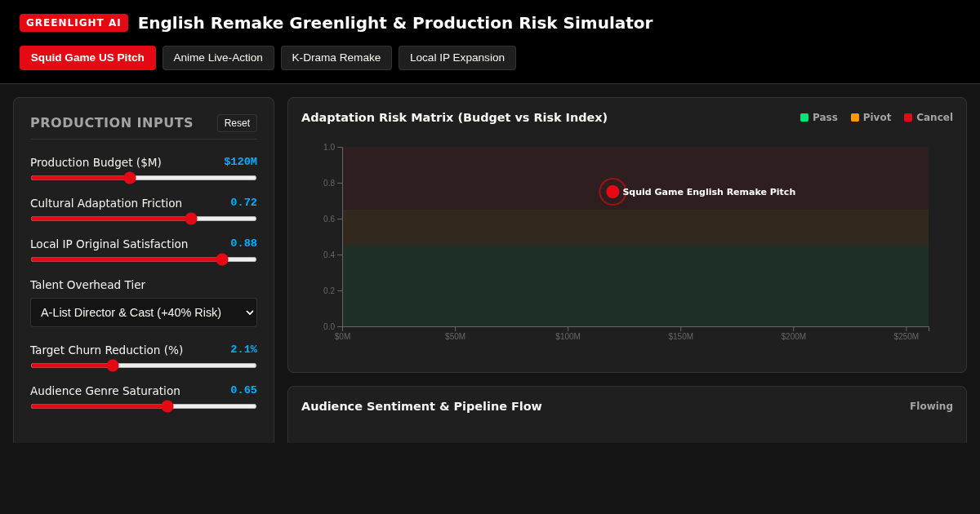This screenshot has width=980, height=514.
Task: Click the Reset button
Action: (237, 123)
